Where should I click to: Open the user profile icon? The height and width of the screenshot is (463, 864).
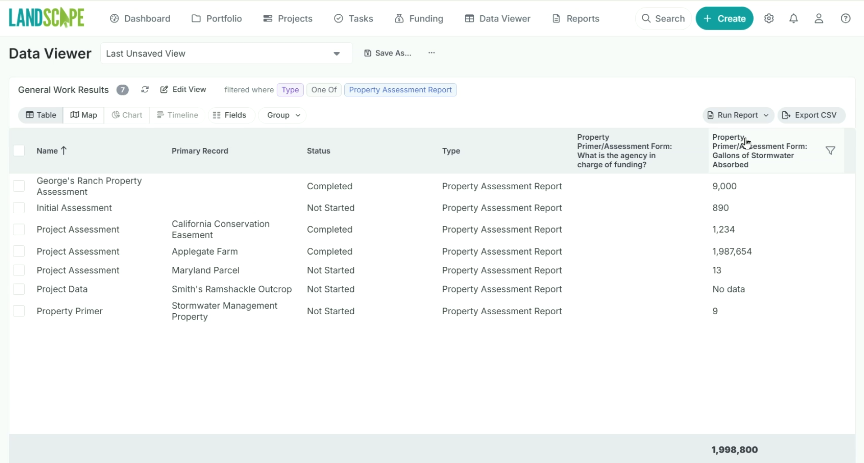point(819,18)
